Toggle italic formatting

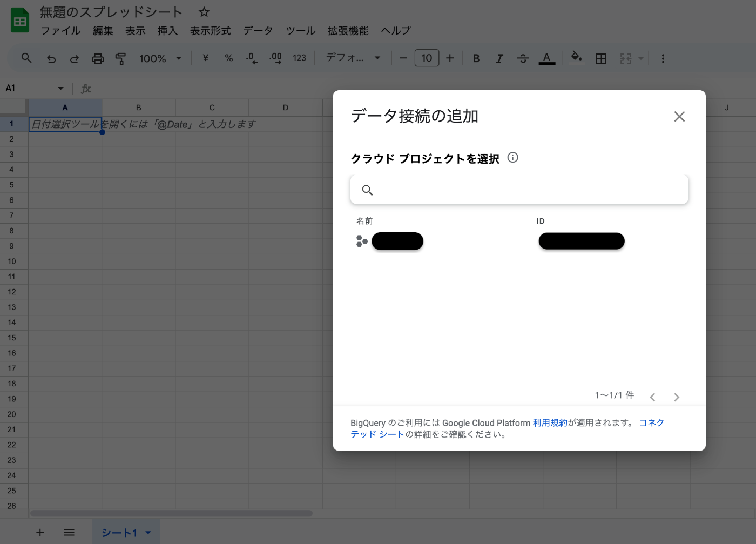tap(500, 58)
